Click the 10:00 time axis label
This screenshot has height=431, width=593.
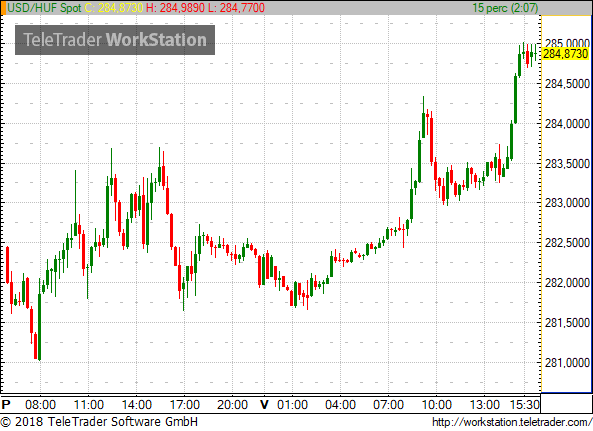tap(436, 405)
